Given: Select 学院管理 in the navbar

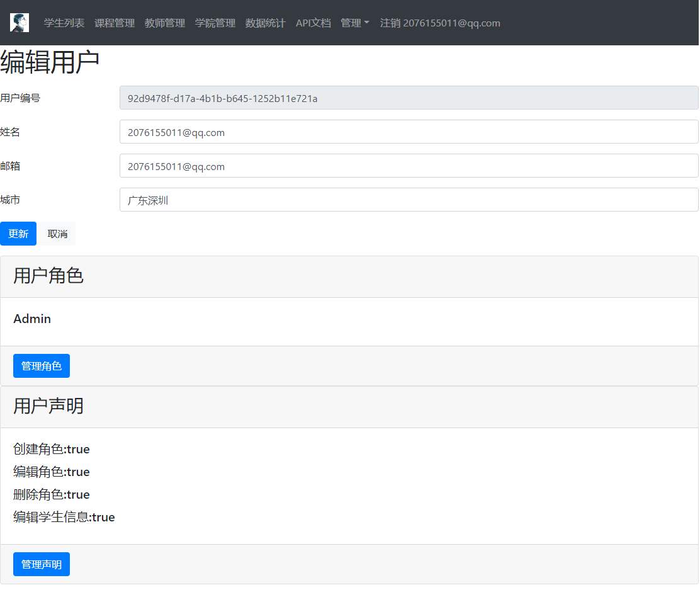Looking at the screenshot, I should point(215,23).
